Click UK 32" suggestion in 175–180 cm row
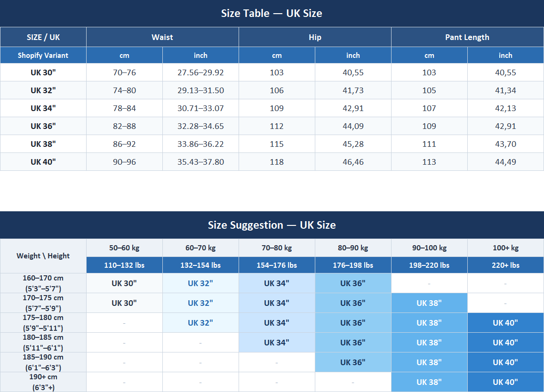The image size is (544, 392). coord(200,323)
